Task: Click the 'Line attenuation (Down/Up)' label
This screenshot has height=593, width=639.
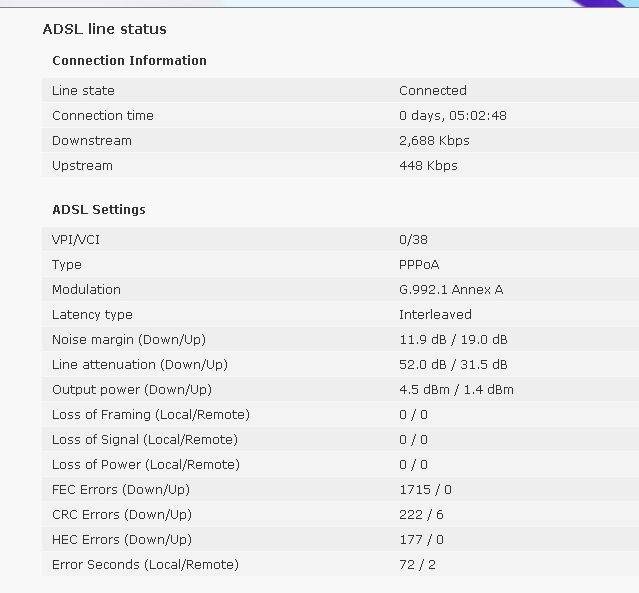Action: click(140, 365)
